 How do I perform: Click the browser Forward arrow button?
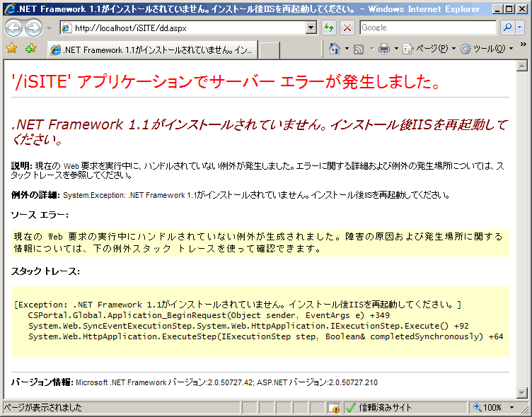(33, 28)
